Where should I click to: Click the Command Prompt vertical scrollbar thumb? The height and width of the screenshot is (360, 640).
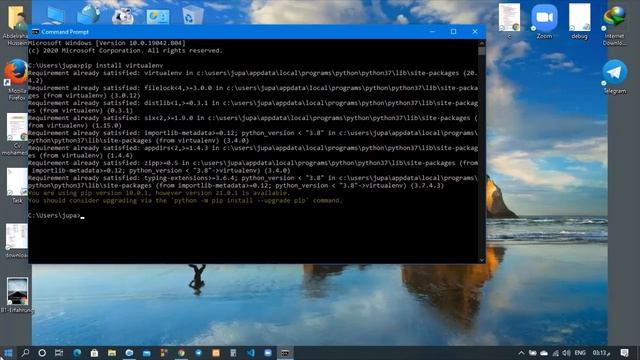point(482,51)
